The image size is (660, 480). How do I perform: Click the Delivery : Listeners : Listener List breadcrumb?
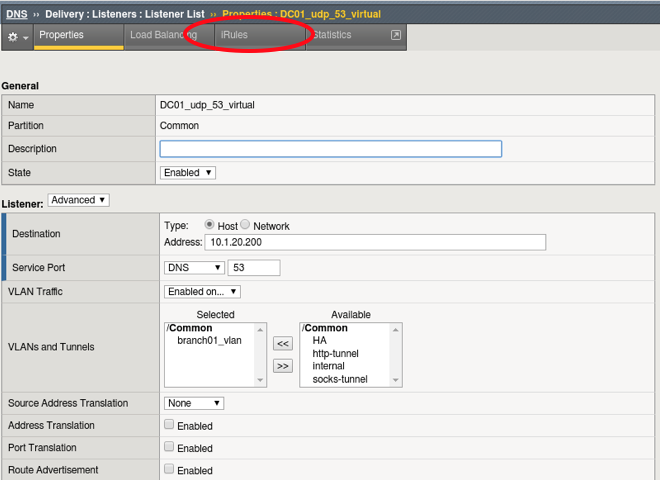click(125, 14)
